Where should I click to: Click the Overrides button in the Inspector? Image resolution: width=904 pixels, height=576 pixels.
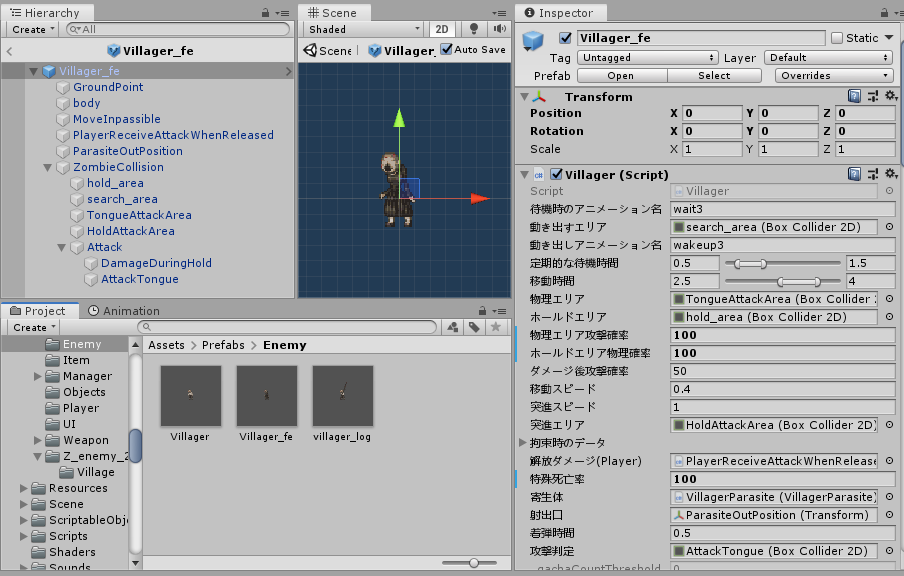pos(833,75)
